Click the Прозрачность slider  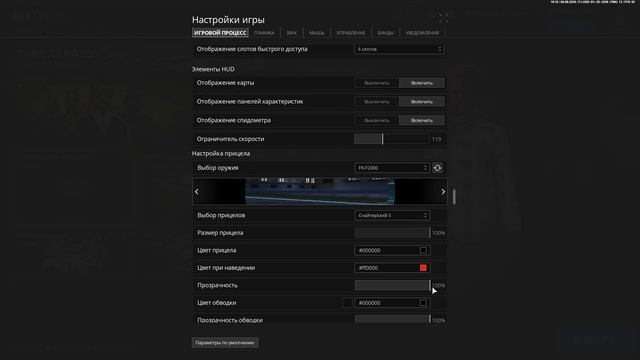392,285
